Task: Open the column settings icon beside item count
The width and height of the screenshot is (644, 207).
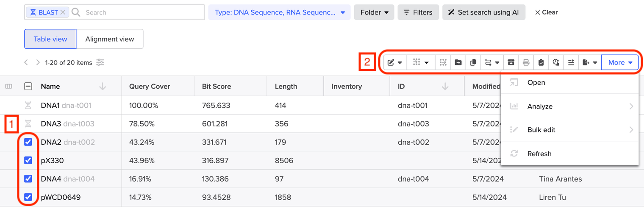Action: point(100,62)
